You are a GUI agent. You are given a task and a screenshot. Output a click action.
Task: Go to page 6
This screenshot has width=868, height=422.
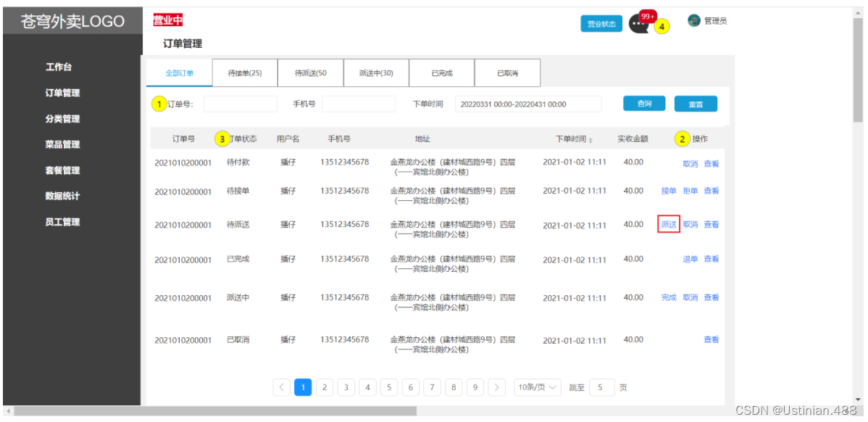(x=410, y=387)
